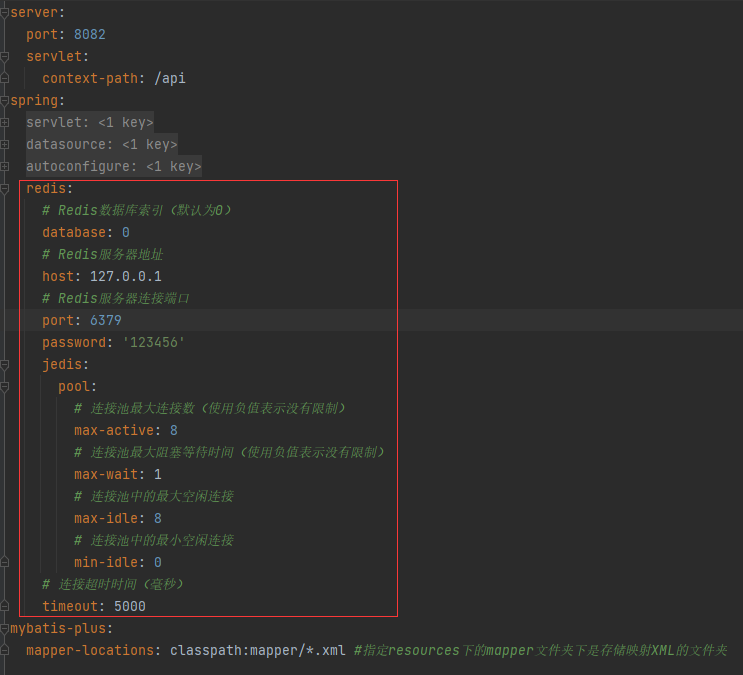Collapse the jedis block fold icon
The image size is (743, 675).
(x=4, y=365)
